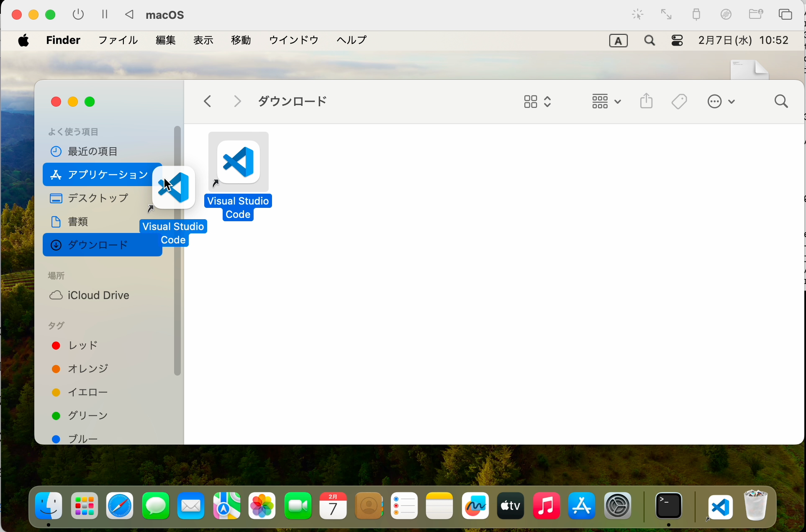Open iCloud Drive in sidebar
The image size is (806, 532).
click(98, 295)
